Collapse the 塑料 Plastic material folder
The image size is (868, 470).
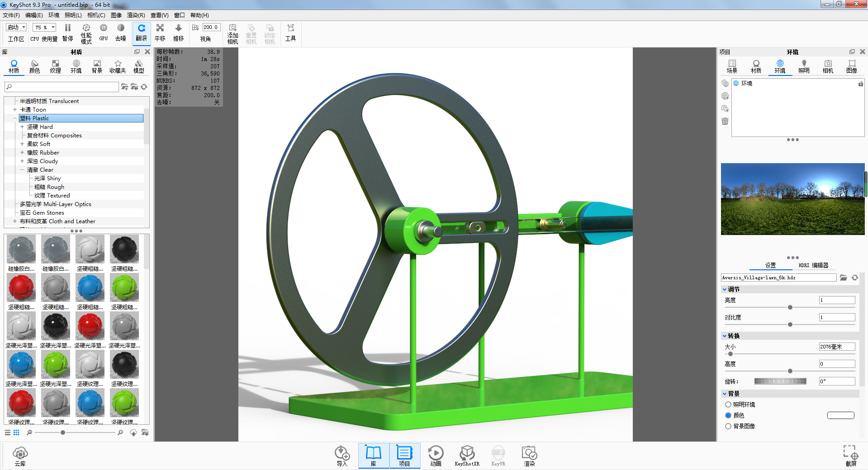15,118
